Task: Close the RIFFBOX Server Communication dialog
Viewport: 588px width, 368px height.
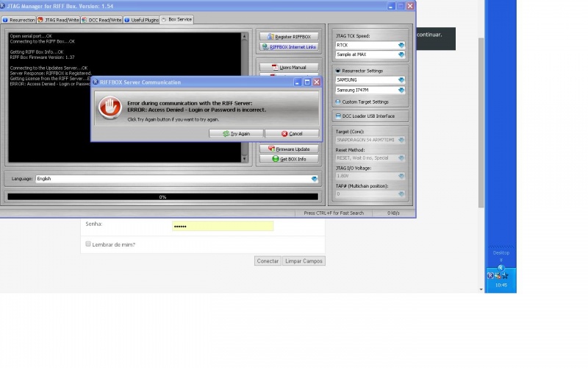Action: 317,82
